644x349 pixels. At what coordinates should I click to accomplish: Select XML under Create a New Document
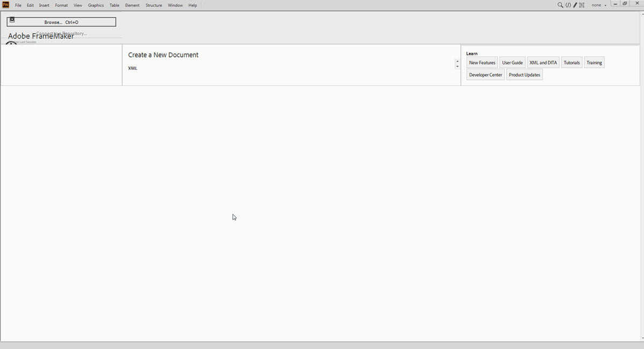click(x=132, y=68)
